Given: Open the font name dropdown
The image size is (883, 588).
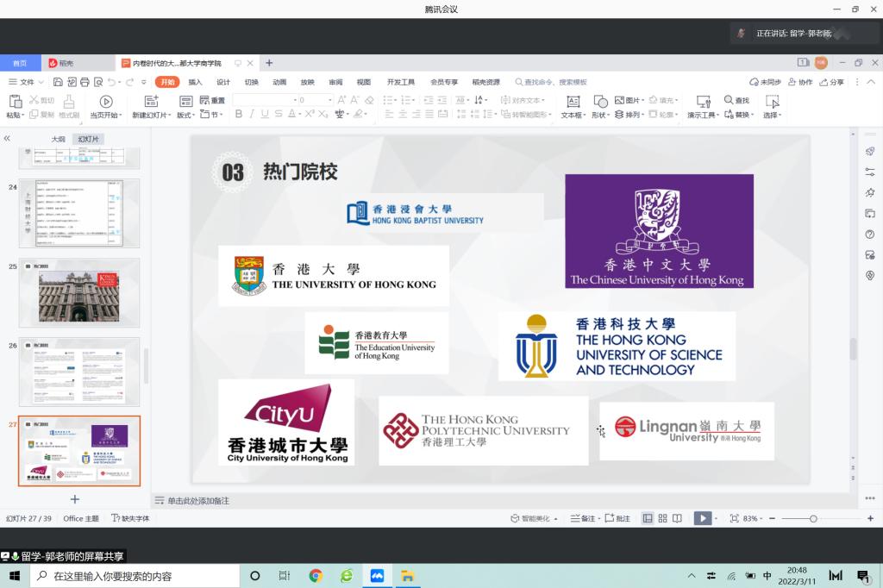Looking at the screenshot, I should coord(295,100).
